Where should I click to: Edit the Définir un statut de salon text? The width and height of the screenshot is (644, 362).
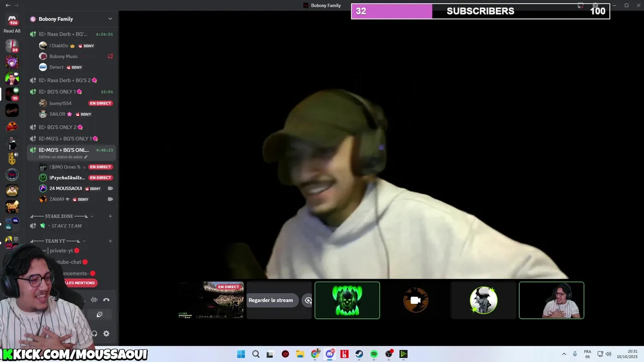(63, 157)
